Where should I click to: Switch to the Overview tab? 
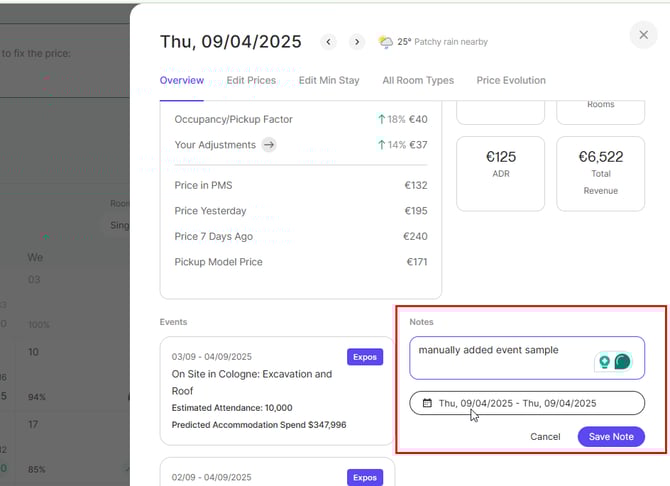[x=182, y=81]
